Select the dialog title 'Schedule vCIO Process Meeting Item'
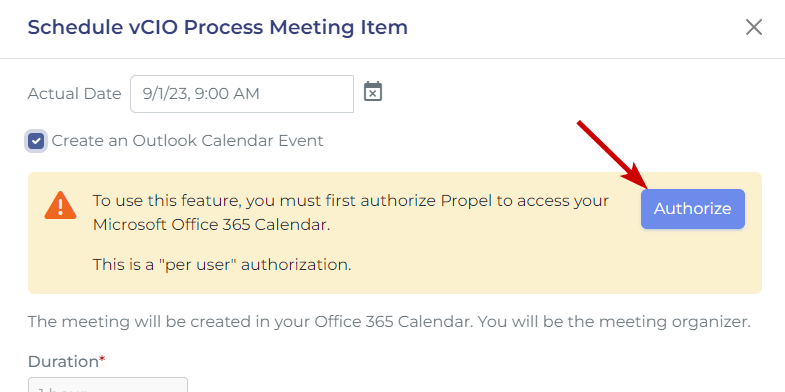This screenshot has width=785, height=392. coord(218,27)
